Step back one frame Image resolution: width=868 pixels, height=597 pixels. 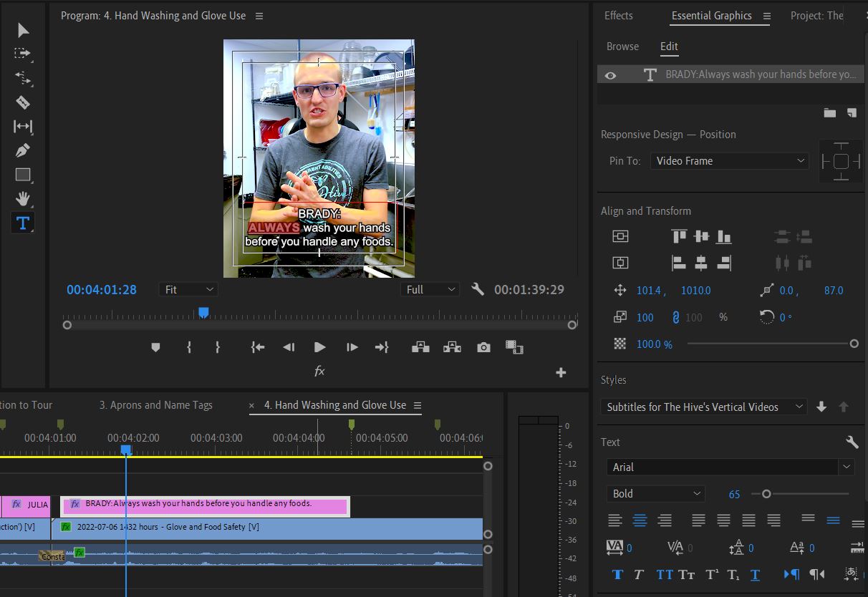tap(289, 347)
